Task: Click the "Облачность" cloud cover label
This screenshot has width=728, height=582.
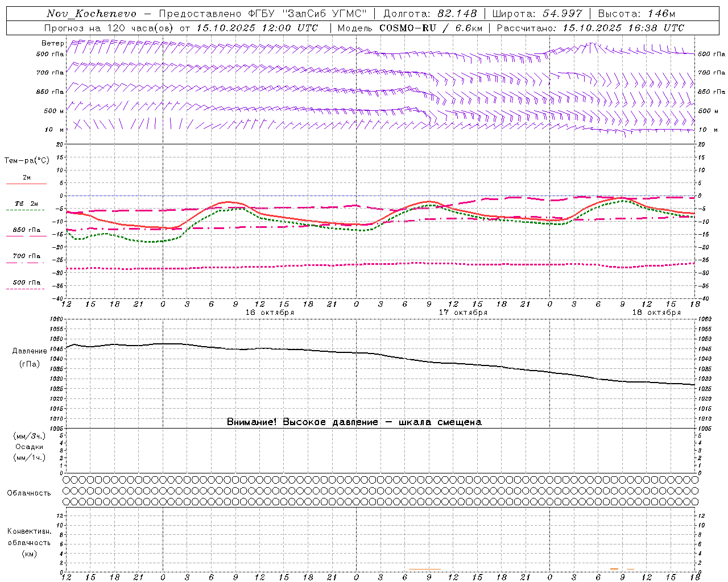Action: pyautogui.click(x=29, y=493)
